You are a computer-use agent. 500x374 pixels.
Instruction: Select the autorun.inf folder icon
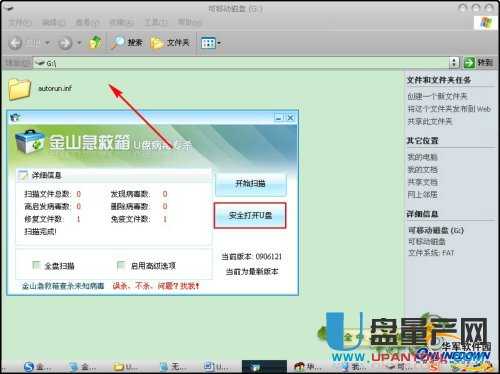tap(19, 89)
